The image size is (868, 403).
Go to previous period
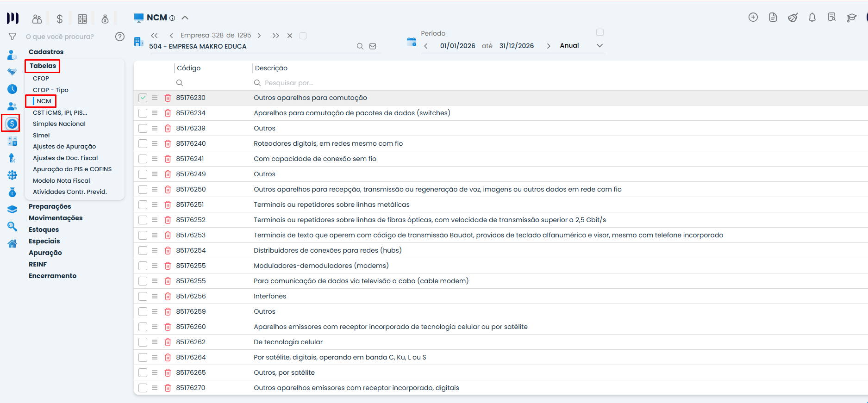(426, 46)
